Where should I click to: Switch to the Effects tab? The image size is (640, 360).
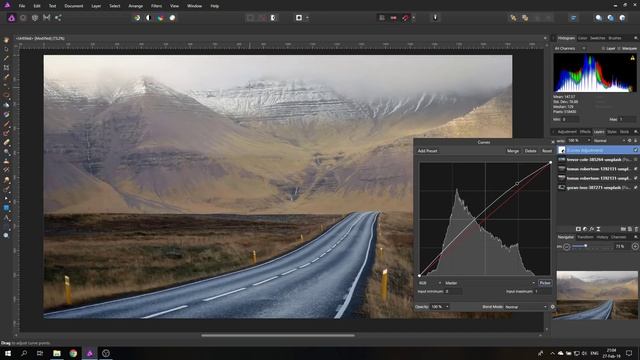585,132
